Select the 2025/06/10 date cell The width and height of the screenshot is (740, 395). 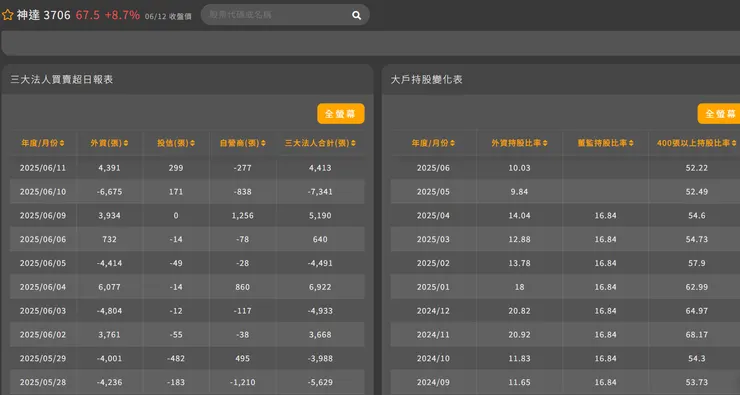pyautogui.click(x=43, y=192)
